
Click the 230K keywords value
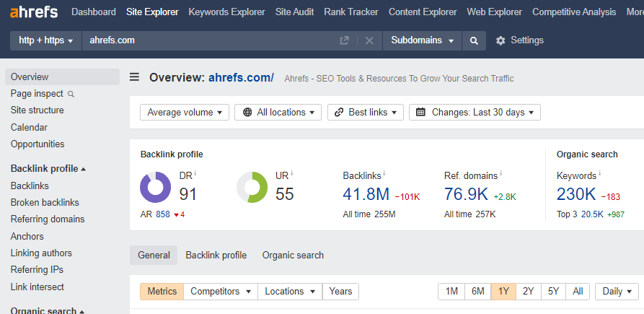coord(576,194)
